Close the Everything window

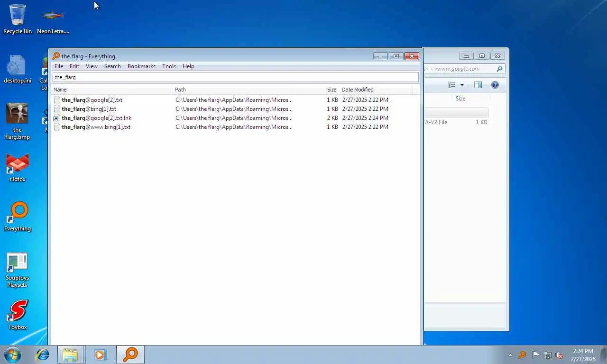[412, 56]
